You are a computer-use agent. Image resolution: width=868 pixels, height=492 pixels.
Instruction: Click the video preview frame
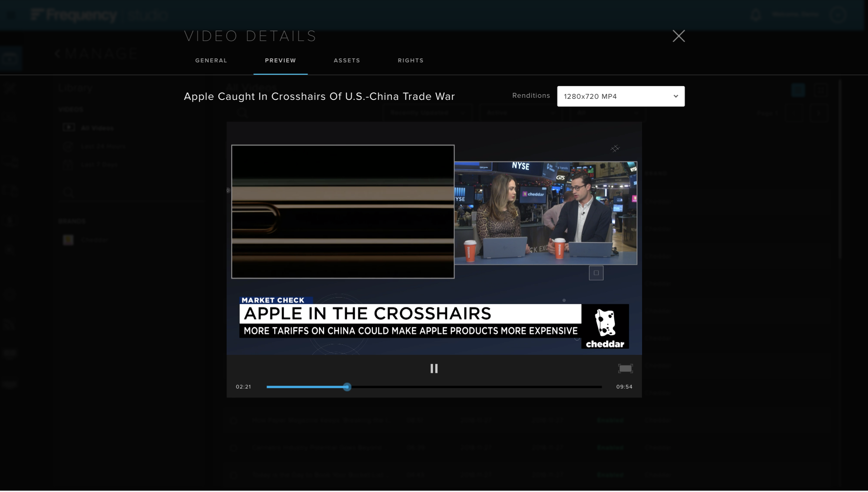pos(434,238)
